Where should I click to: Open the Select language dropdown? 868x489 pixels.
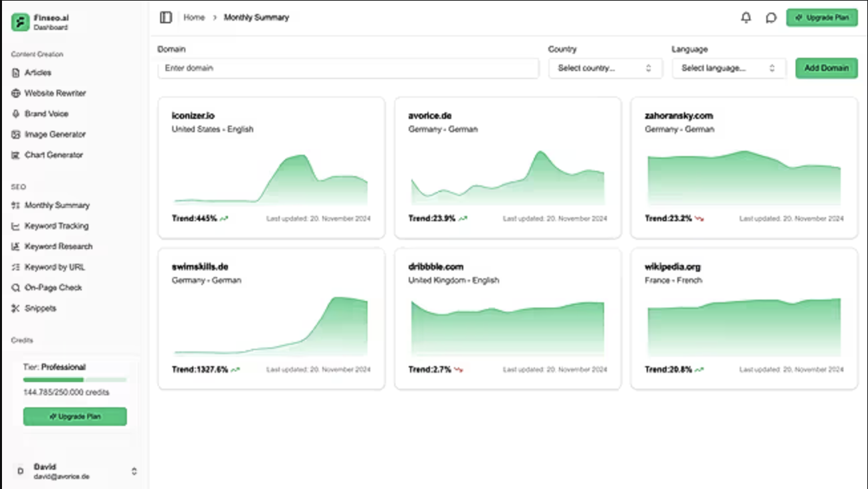click(x=728, y=68)
